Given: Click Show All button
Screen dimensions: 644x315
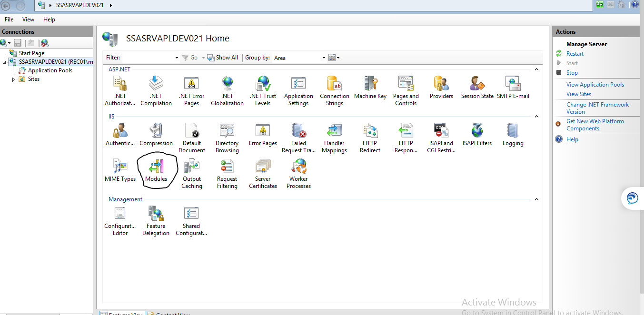Looking at the screenshot, I should point(223,58).
